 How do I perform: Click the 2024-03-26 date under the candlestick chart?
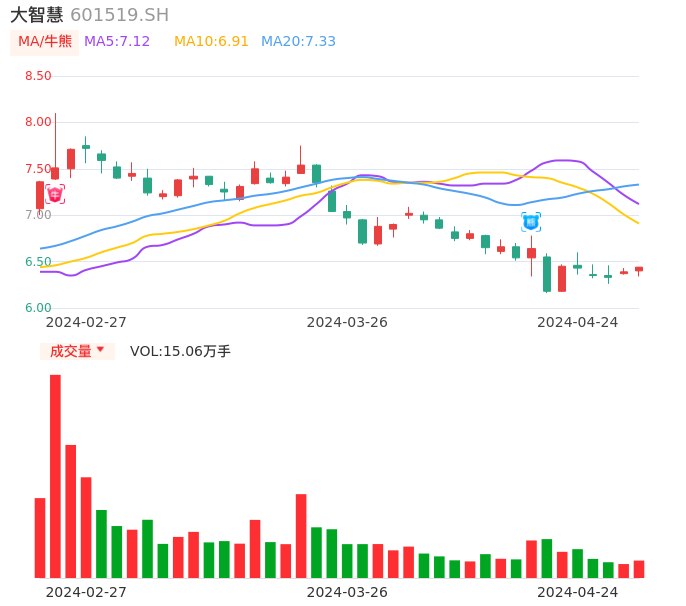[x=347, y=322]
